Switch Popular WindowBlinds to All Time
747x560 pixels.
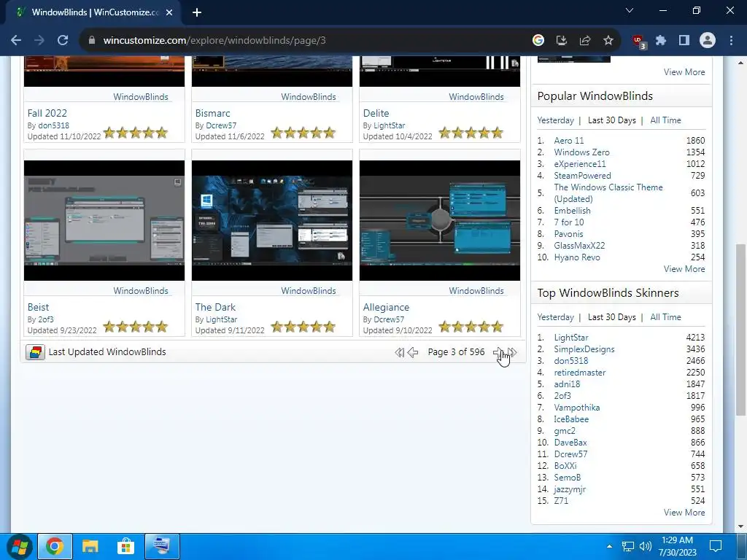point(665,120)
